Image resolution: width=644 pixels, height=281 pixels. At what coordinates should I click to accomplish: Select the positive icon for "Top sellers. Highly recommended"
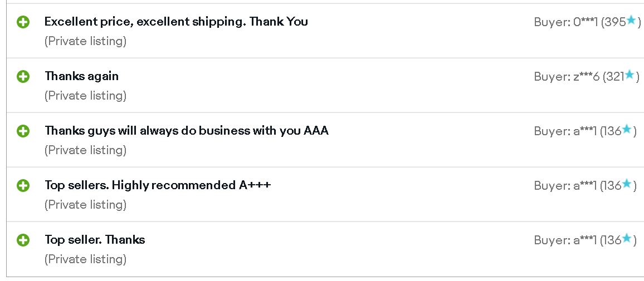tap(23, 185)
